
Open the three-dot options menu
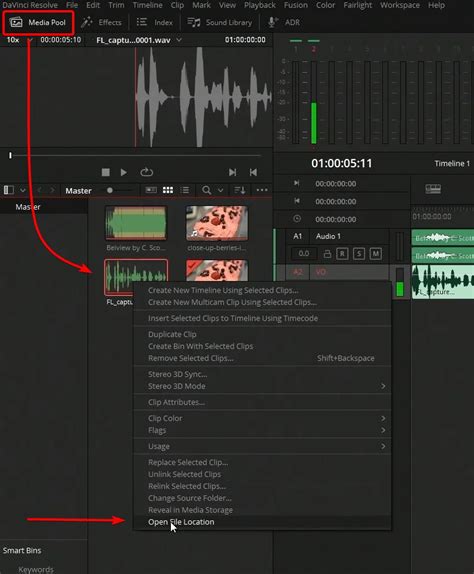(262, 190)
